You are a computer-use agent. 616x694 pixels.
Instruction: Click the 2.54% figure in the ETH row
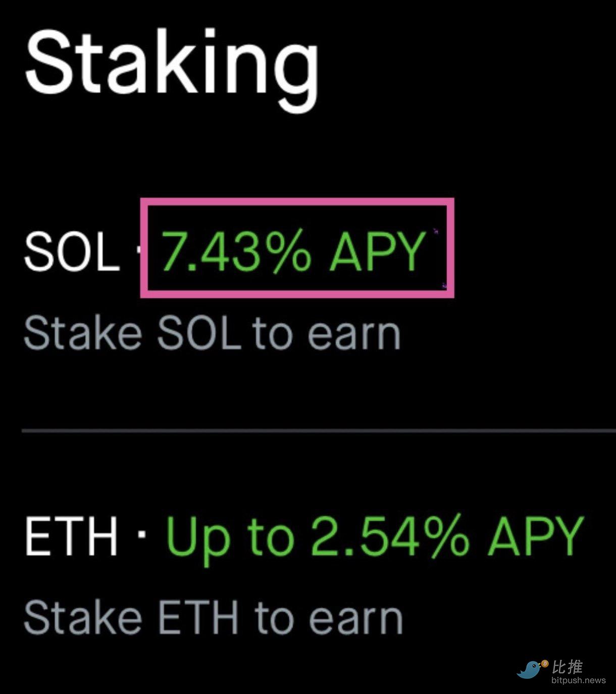coord(389,535)
